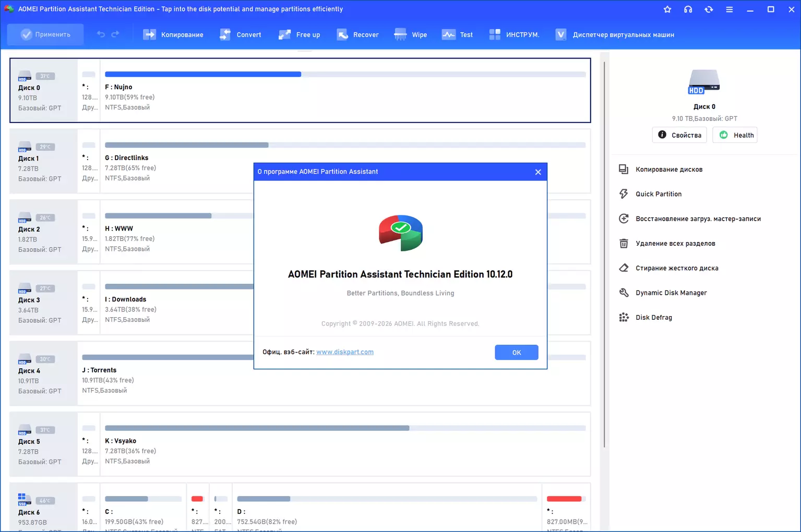Screen dimensions: 801x532
Task: Open the Convert toolbar menu
Action: tap(241, 34)
